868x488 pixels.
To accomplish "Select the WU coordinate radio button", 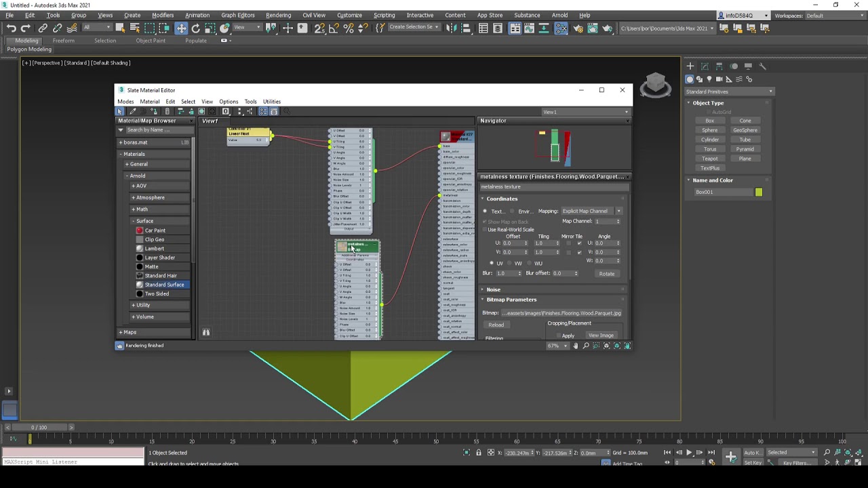I will 530,263.
